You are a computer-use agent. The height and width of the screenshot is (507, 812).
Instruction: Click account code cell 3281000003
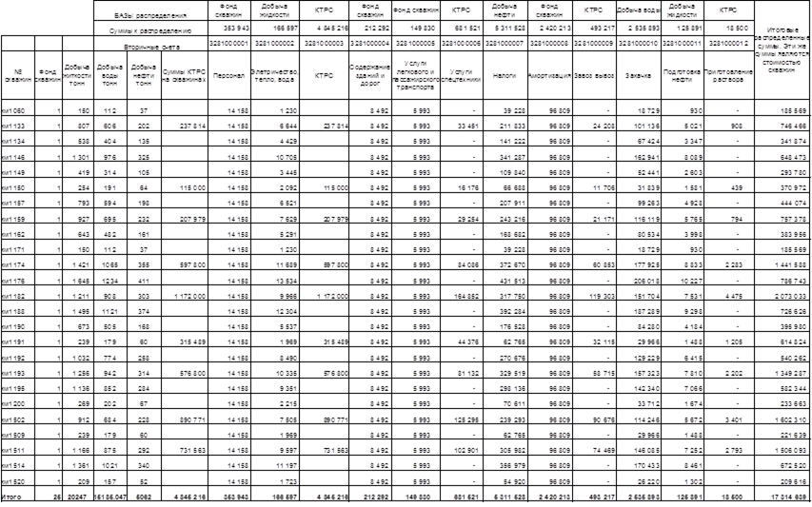tap(325, 44)
